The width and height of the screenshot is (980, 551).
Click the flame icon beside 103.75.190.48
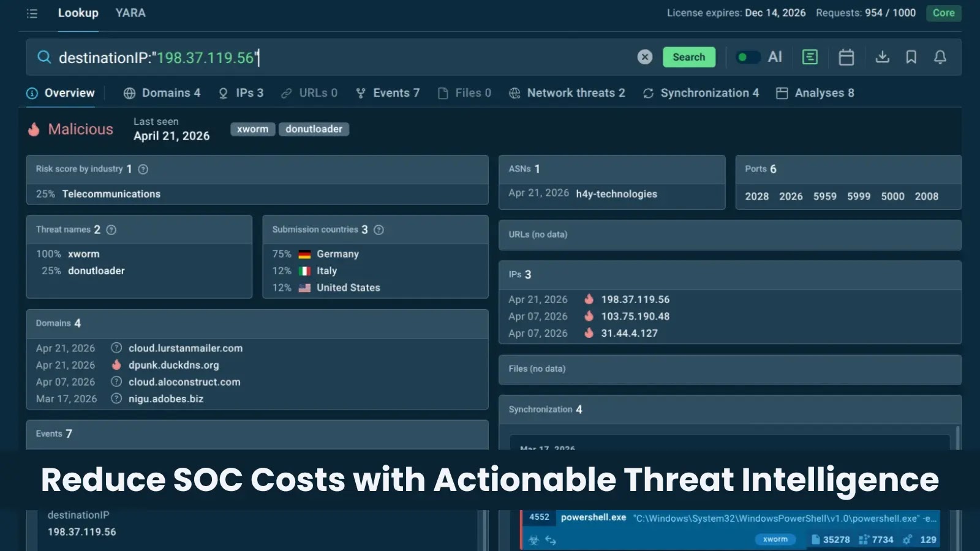pyautogui.click(x=589, y=316)
